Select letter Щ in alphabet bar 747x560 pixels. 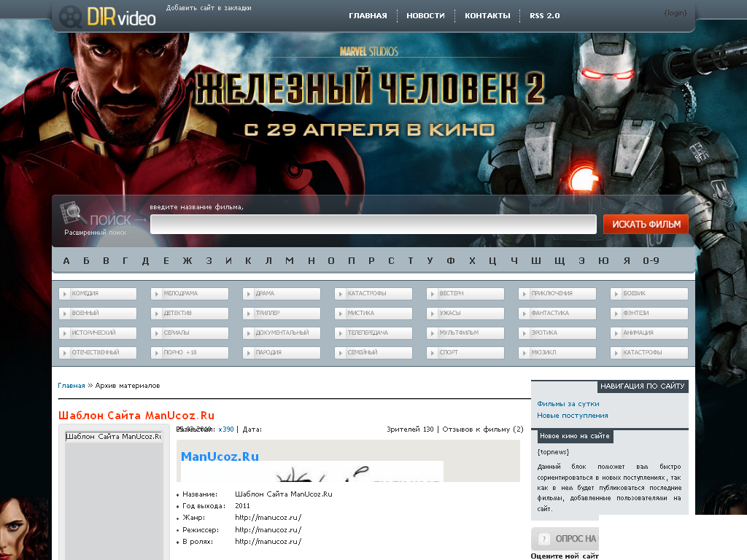coord(560,261)
